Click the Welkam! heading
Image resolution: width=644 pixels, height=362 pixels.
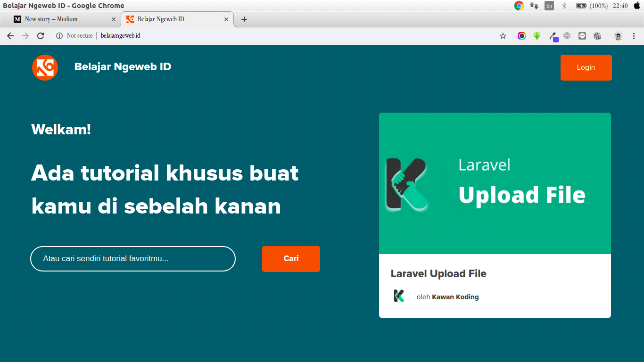click(x=61, y=129)
